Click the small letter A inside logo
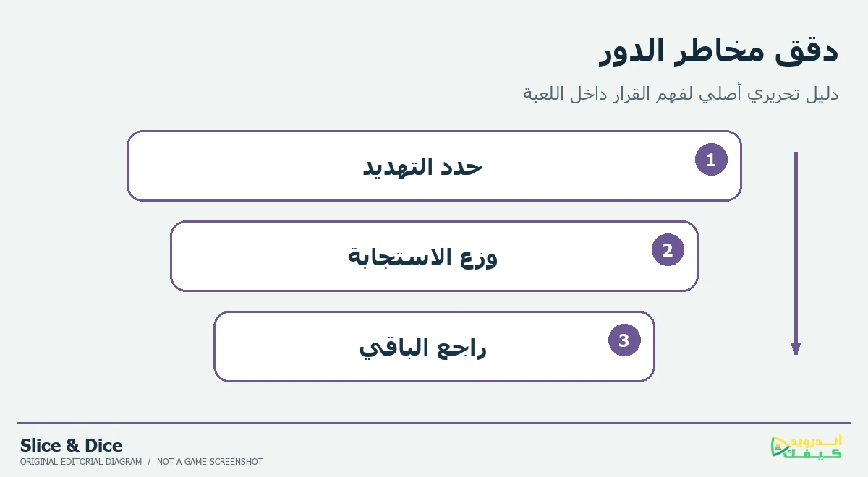The image size is (868, 477). point(778,447)
